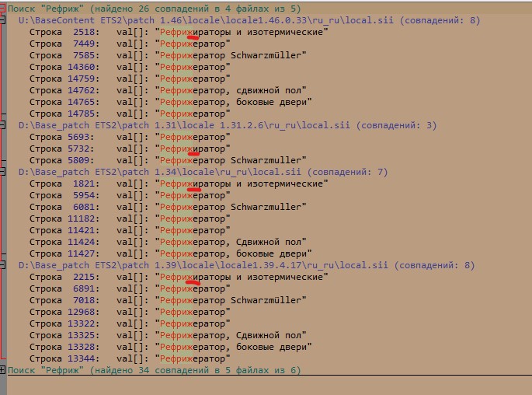532x395 pixels.
Task: Open the U:\BaseContent ETS2 patch 1.46 file header
Action: tap(249, 20)
